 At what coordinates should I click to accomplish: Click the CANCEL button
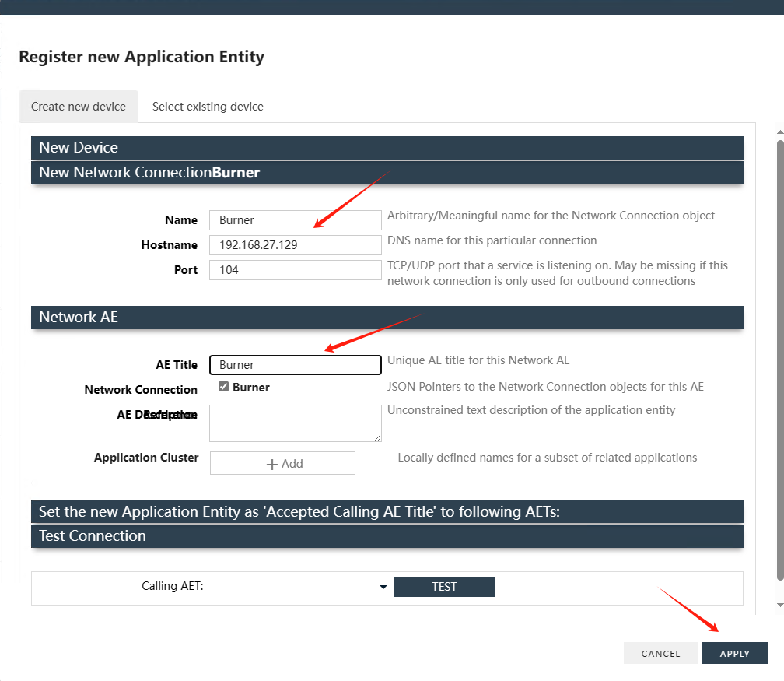tap(660, 654)
